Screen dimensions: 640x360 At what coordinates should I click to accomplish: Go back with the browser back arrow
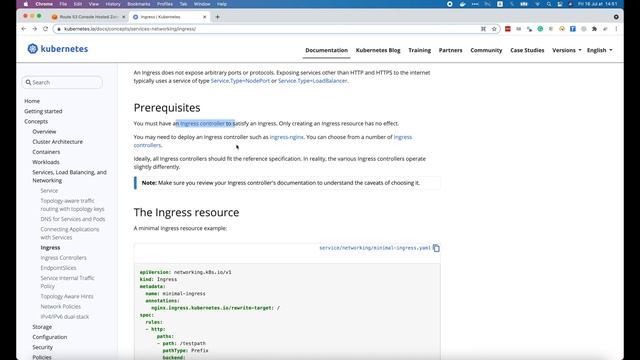(24, 29)
